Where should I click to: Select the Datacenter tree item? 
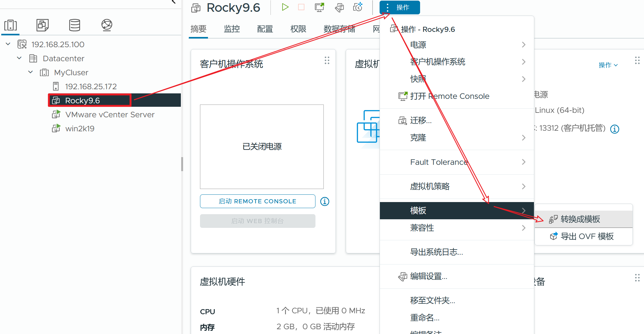pos(63,58)
